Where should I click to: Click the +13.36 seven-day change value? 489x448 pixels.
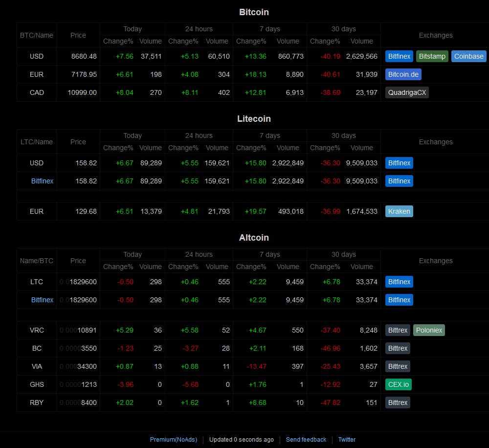[255, 56]
